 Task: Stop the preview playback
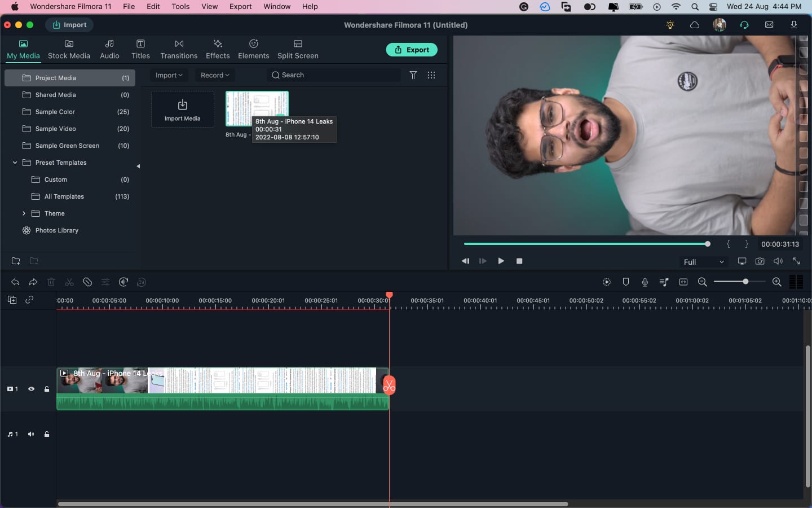coord(519,261)
